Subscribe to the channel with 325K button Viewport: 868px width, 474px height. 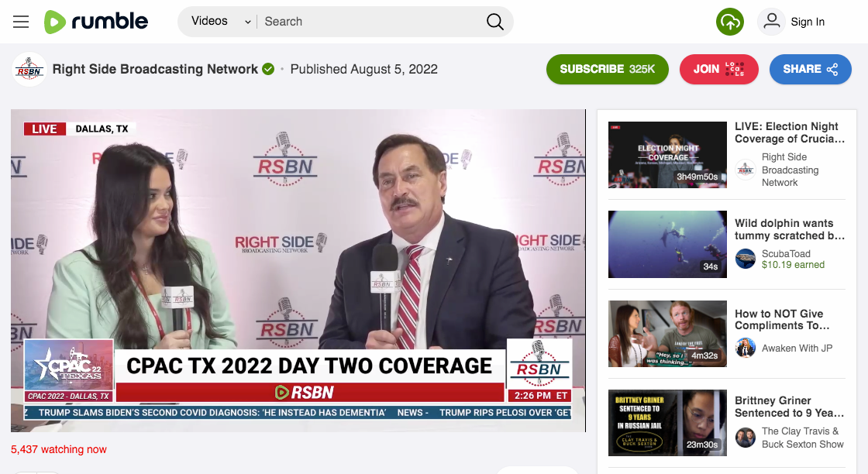[x=608, y=69]
